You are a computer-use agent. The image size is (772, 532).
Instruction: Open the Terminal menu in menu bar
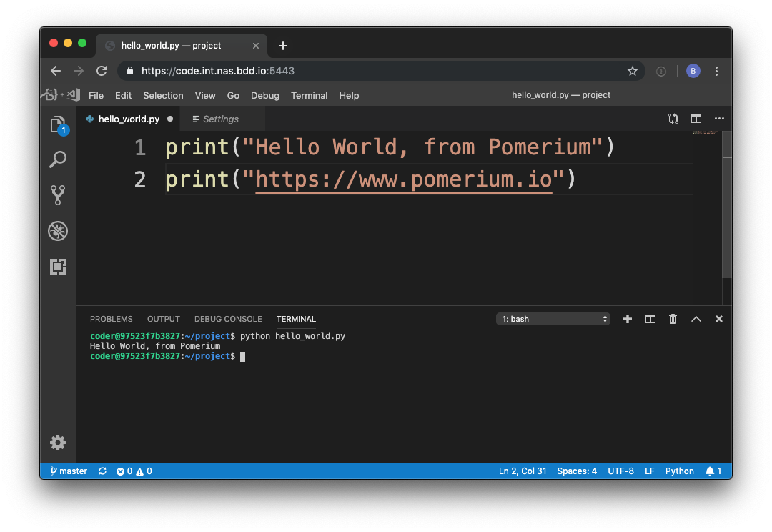(x=309, y=95)
